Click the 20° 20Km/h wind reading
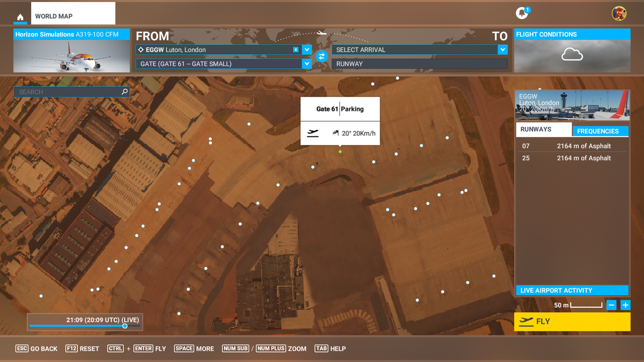This screenshot has height=362, width=644. tap(359, 133)
